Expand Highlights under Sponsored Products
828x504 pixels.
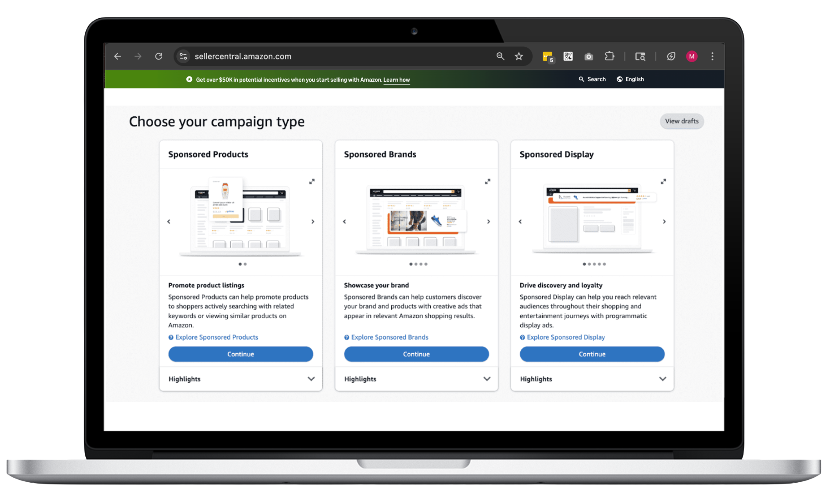[x=311, y=379]
